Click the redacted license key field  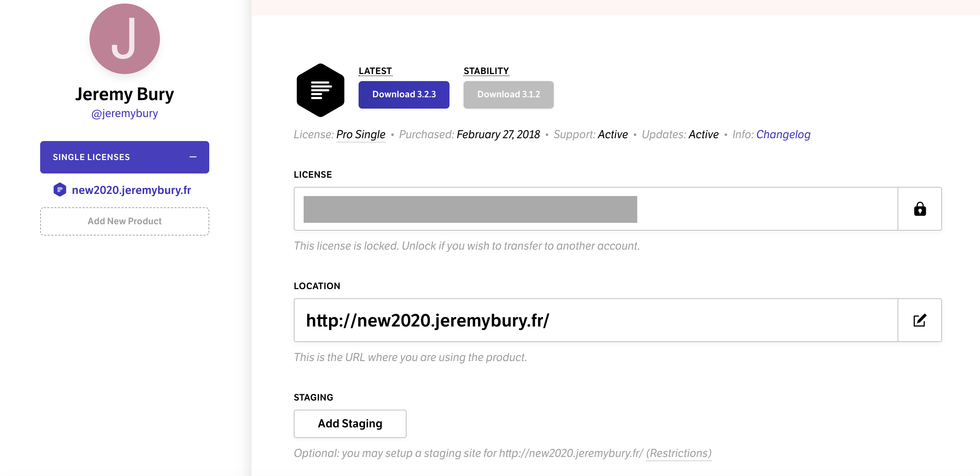[596, 209]
